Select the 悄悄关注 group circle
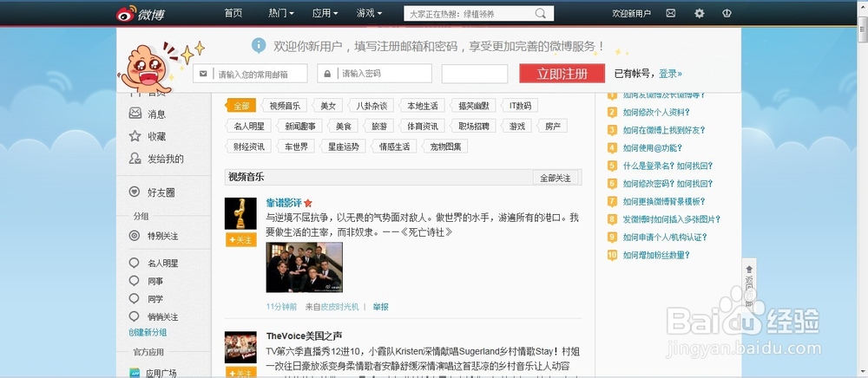Image resolution: width=868 pixels, height=378 pixels. coord(134,316)
